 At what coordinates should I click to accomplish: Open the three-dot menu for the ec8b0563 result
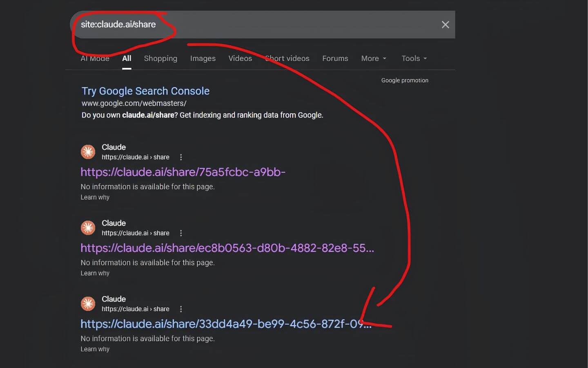(x=181, y=233)
